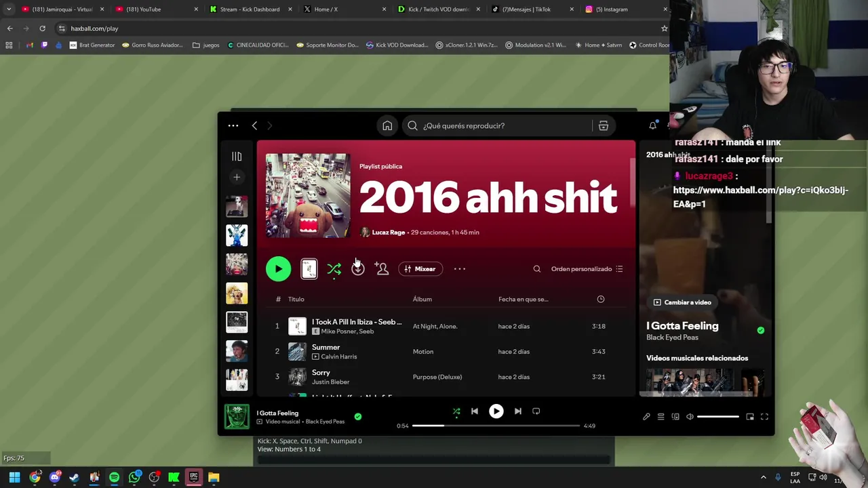Mute Spotify with the speaker icon
Image resolution: width=868 pixels, height=488 pixels.
click(690, 417)
